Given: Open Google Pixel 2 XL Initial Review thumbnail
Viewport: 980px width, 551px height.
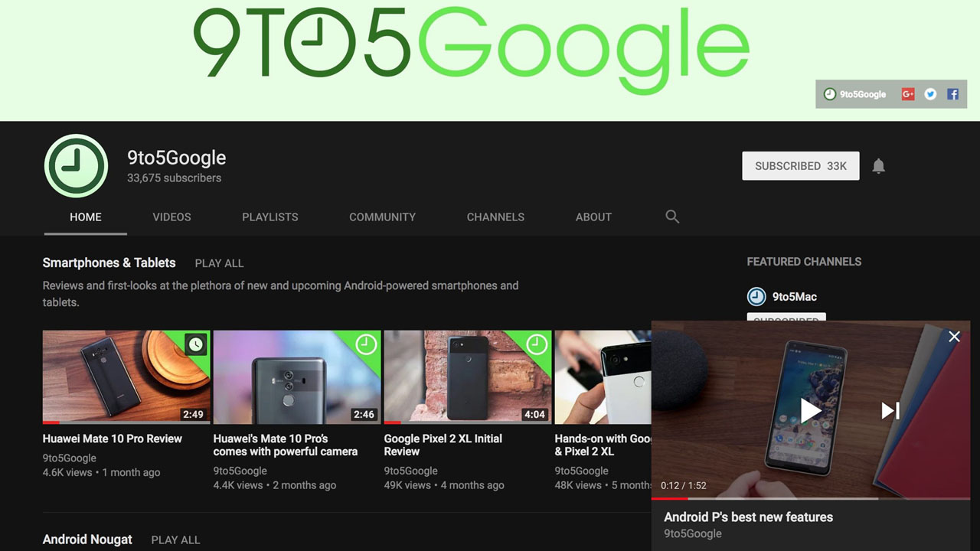Looking at the screenshot, I should tap(468, 377).
